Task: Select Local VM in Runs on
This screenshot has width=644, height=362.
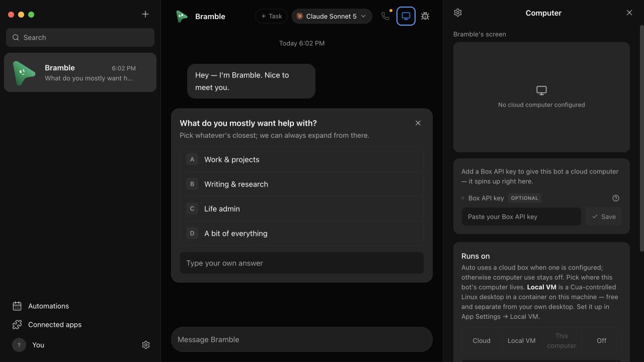Action: [521, 340]
